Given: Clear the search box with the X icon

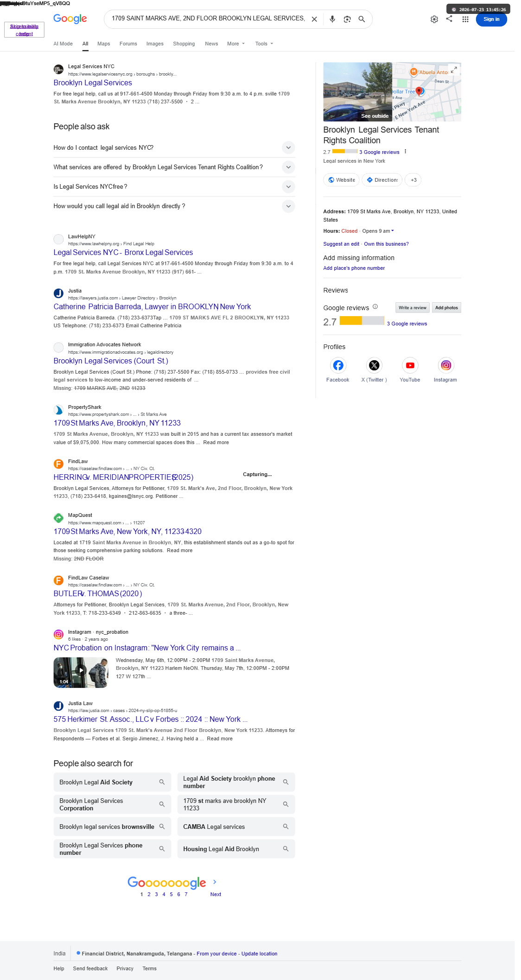Looking at the screenshot, I should click(x=314, y=19).
